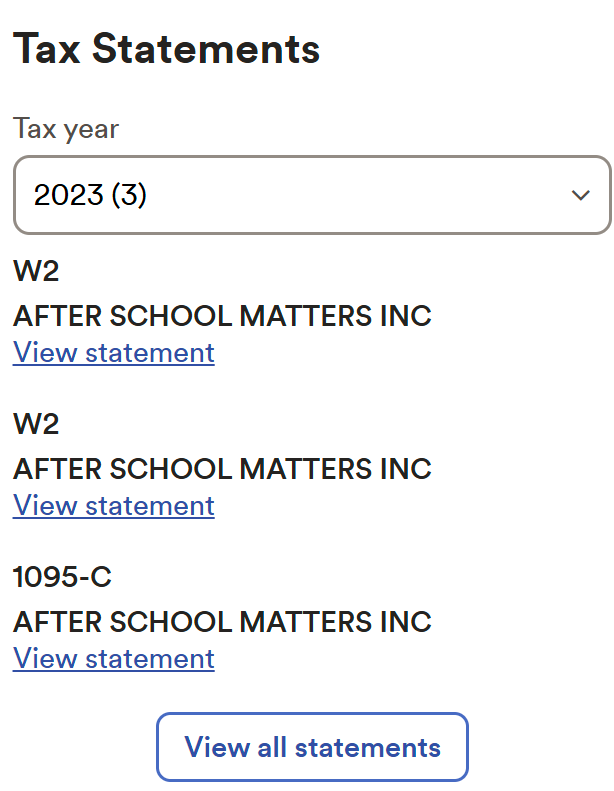Click the employer name under 1095-C

pos(222,621)
